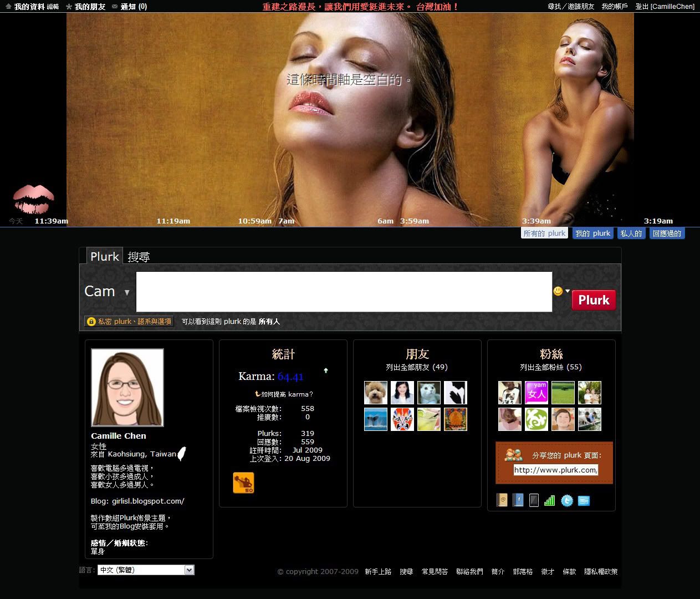Viewport: 700px width, 599px height.
Task: Toggle the 回應過的 filter
Action: (x=667, y=233)
